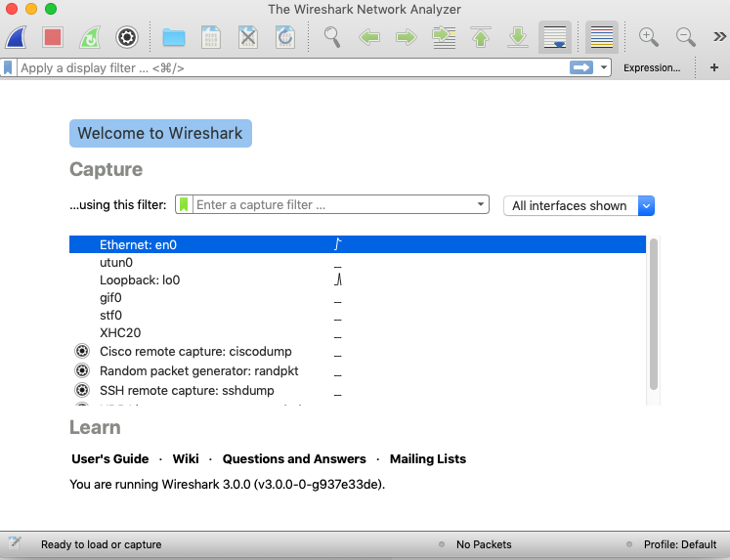Open Questions and Answers link

(294, 459)
